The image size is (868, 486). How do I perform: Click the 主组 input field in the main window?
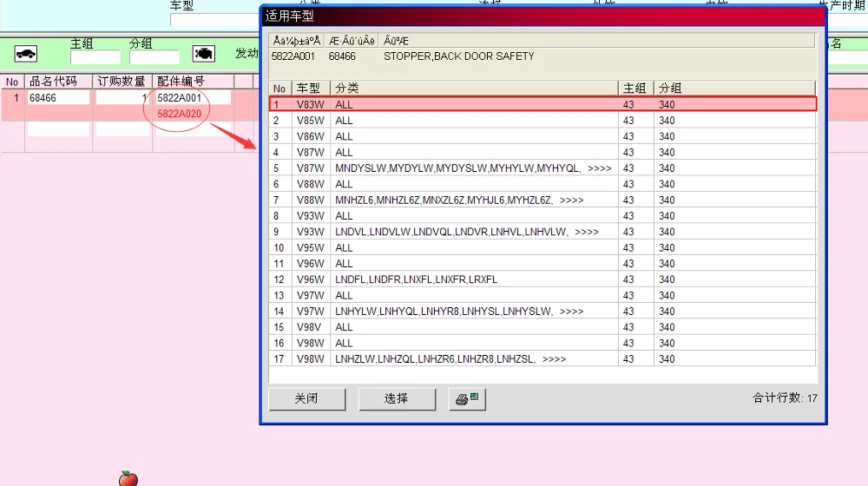tap(95, 57)
